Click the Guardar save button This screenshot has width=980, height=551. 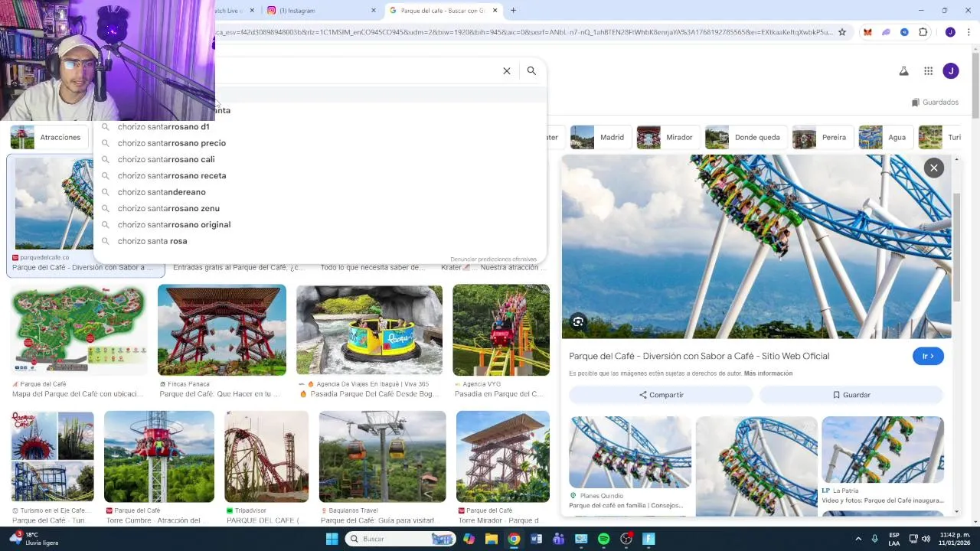[851, 395]
